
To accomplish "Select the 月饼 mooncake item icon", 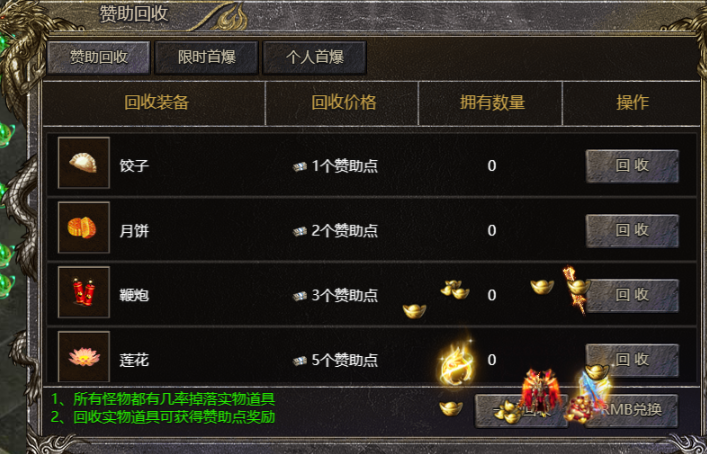I will (x=84, y=228).
